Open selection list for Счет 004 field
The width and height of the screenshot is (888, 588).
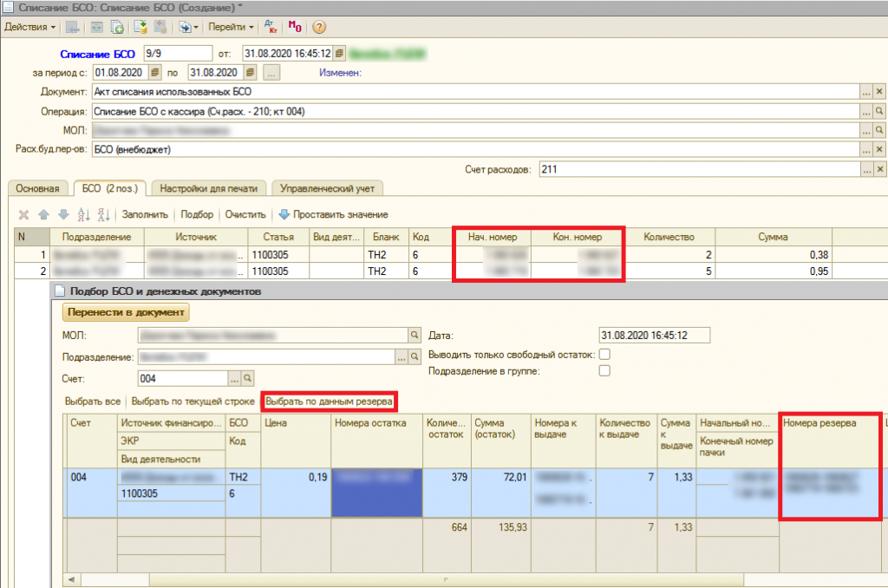(234, 378)
